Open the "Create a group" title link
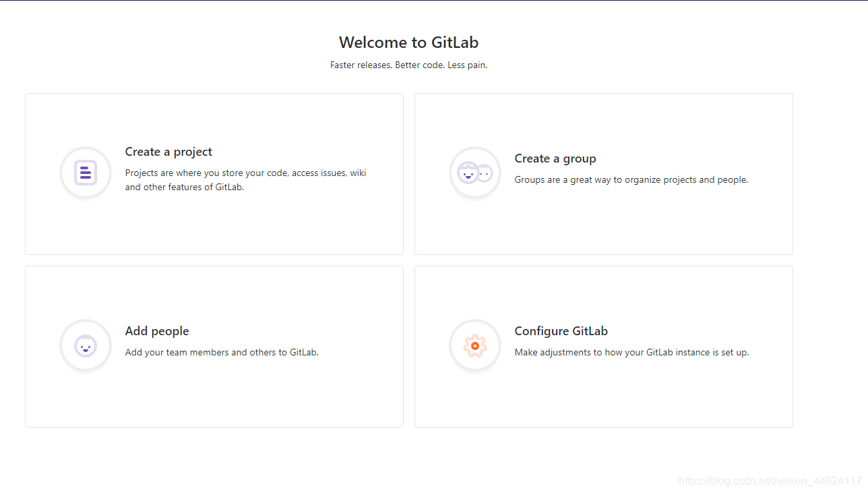The width and height of the screenshot is (868, 493). pos(555,158)
